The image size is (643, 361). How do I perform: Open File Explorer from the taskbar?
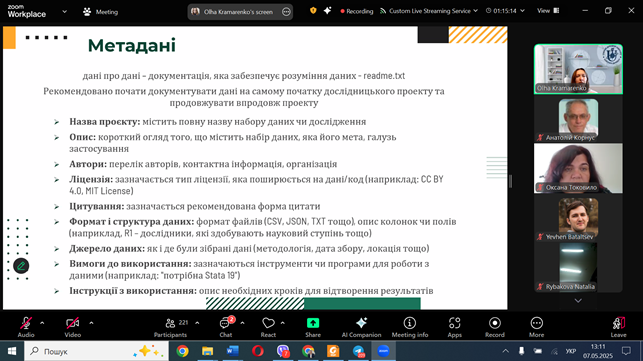[207, 351]
